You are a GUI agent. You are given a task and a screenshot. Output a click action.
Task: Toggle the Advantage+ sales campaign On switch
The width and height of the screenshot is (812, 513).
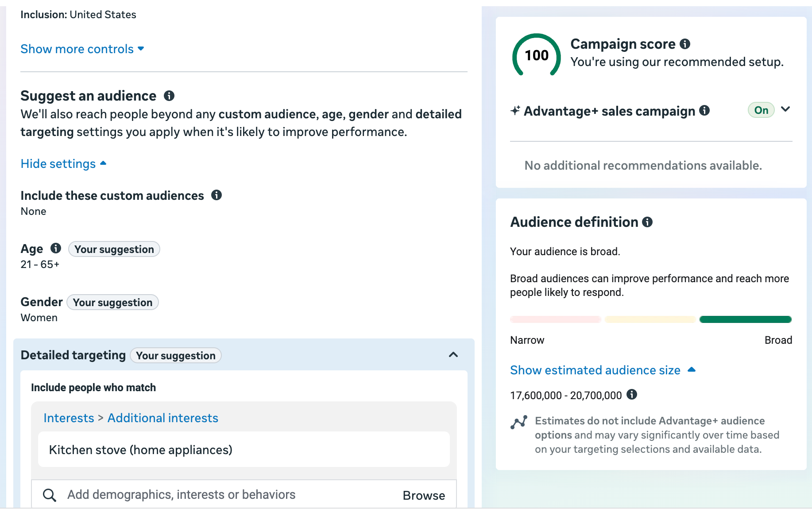pos(761,110)
